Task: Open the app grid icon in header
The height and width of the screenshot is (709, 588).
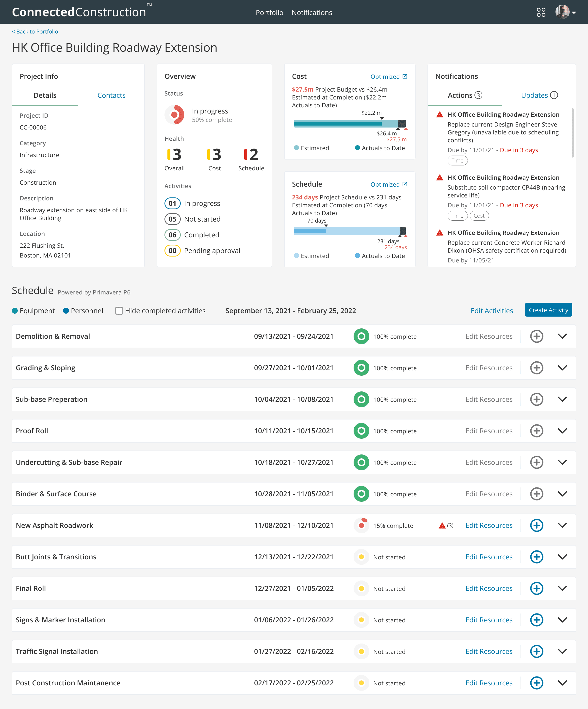Action: tap(541, 13)
